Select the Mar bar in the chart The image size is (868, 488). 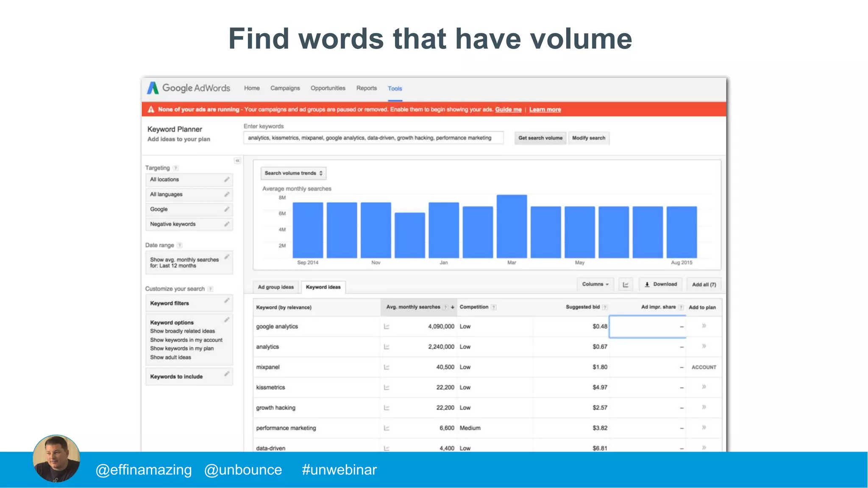pyautogui.click(x=512, y=226)
